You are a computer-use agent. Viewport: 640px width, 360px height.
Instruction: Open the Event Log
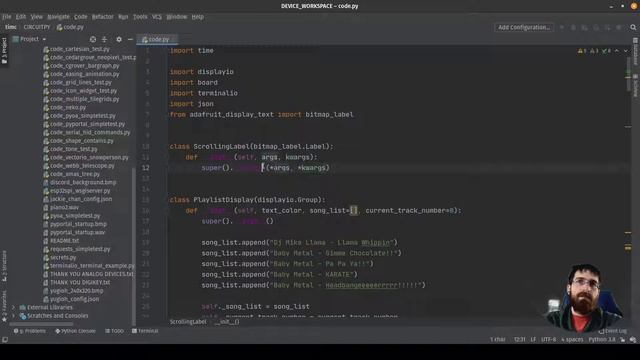(x=612, y=331)
